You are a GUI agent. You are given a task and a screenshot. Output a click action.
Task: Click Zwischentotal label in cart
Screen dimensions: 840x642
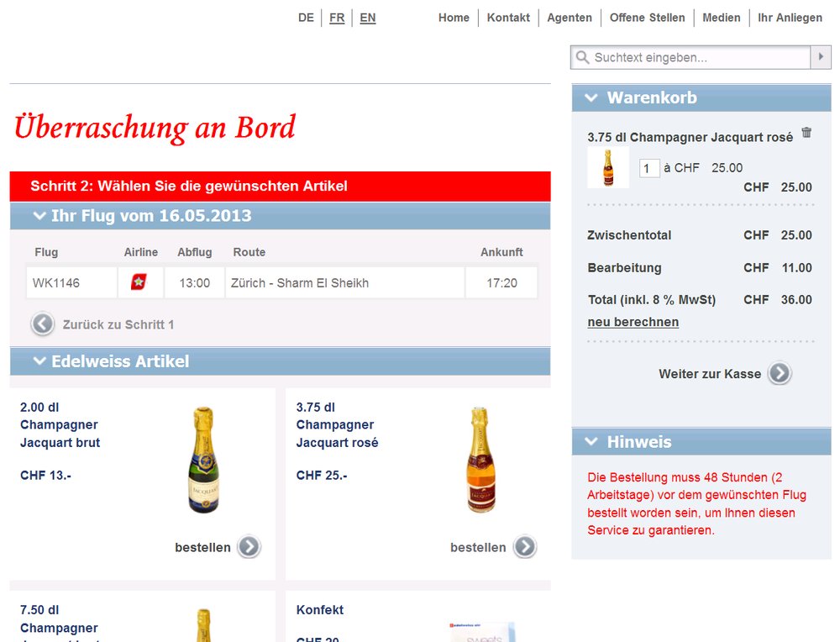tap(629, 235)
